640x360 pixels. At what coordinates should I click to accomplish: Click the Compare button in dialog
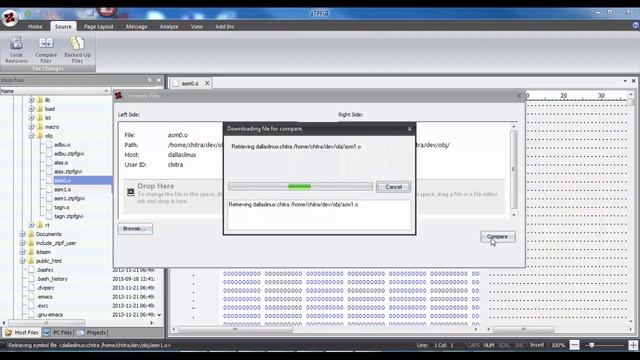[x=498, y=237]
